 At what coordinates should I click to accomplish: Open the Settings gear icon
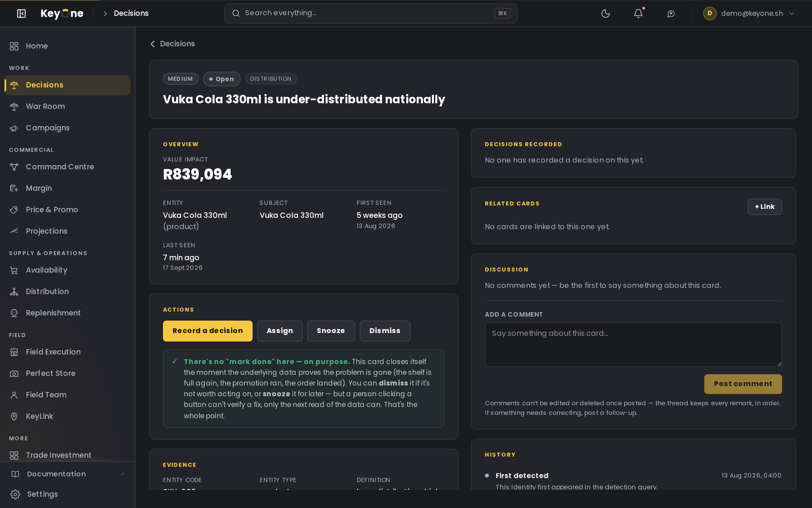[x=15, y=494]
